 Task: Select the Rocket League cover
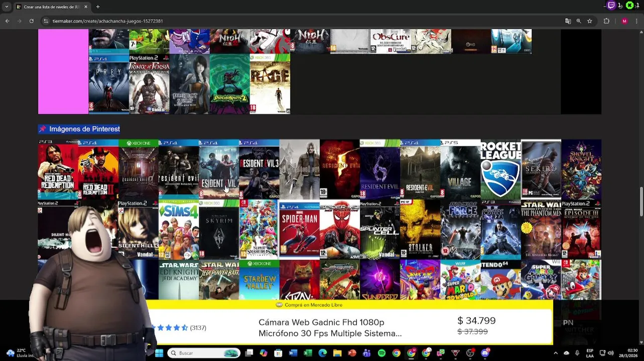(501, 169)
